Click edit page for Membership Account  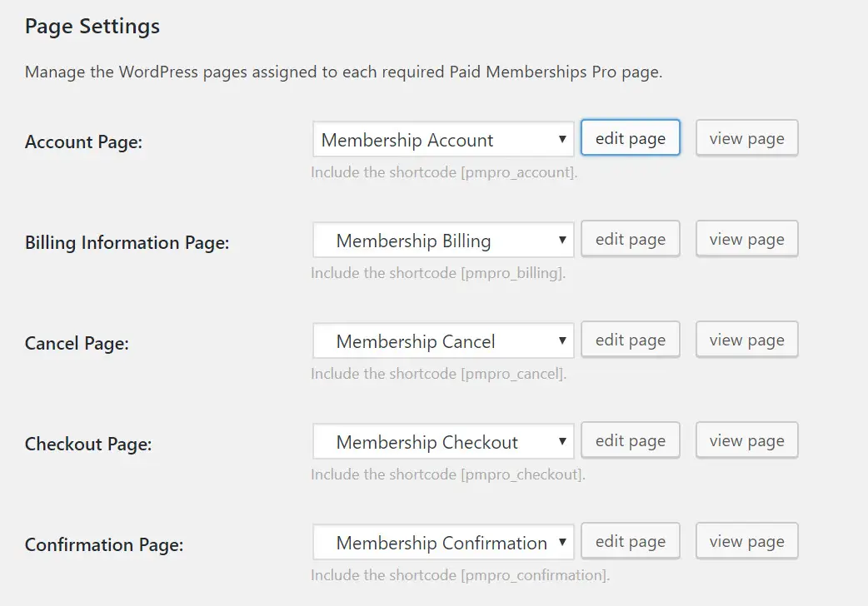[630, 137]
